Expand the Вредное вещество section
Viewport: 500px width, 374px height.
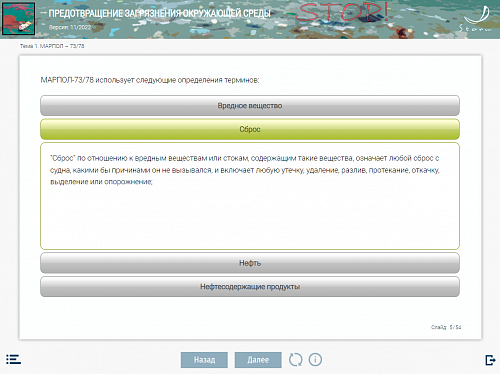pyautogui.click(x=250, y=106)
